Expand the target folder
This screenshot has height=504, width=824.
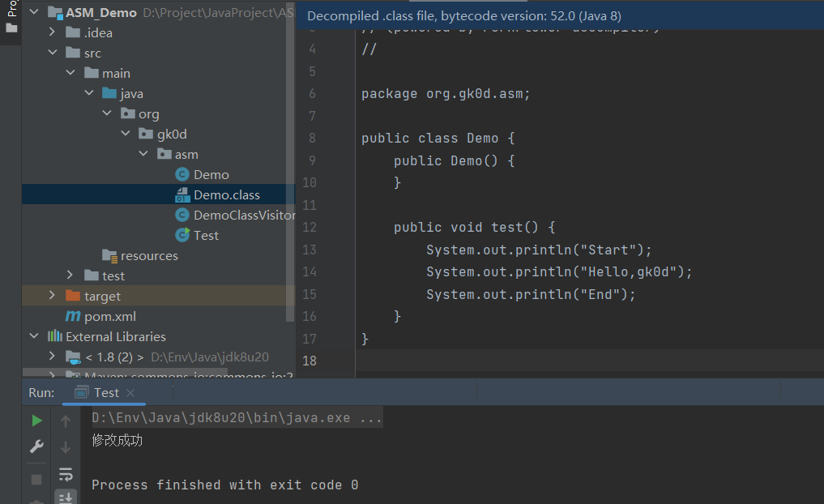(52, 296)
